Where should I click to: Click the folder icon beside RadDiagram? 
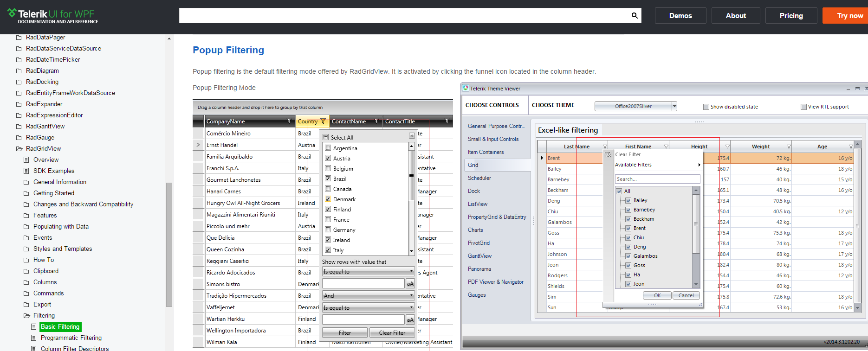point(19,71)
